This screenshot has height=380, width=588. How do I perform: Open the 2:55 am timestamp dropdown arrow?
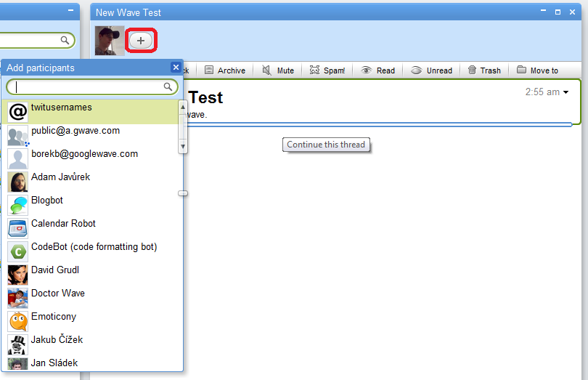click(x=566, y=92)
